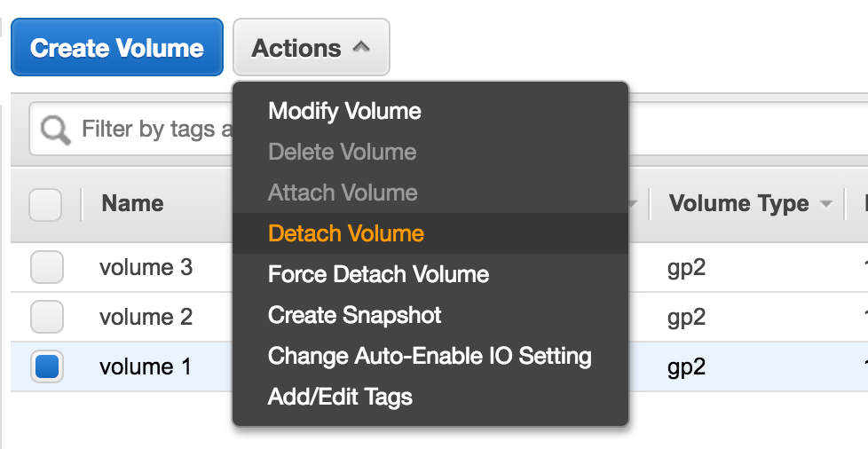
Task: Sort by Volume Type column
Action: (x=738, y=203)
